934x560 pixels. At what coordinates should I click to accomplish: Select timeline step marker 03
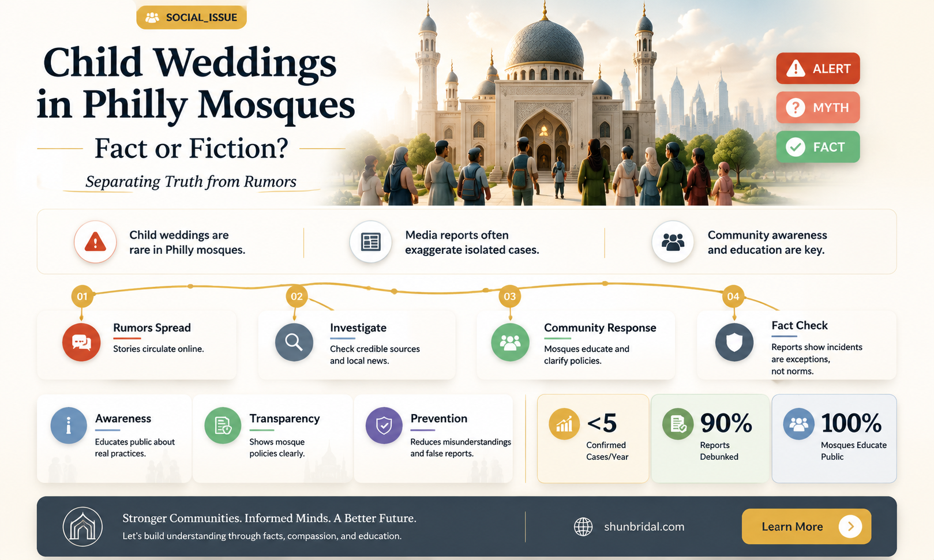[510, 296]
